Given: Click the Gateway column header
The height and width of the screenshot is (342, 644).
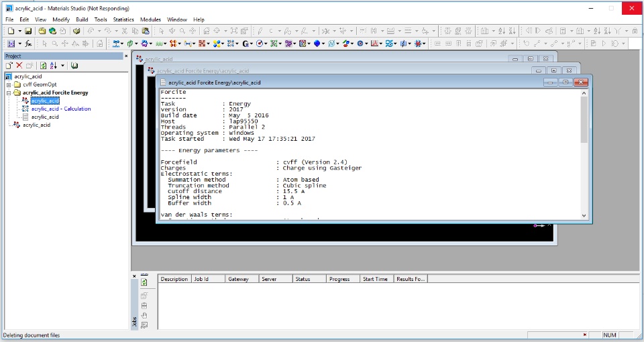Looking at the screenshot, I should click(x=242, y=279).
